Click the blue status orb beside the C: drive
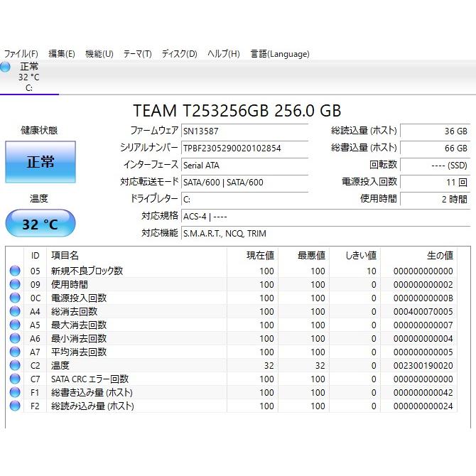476x476 pixels. (x=5, y=67)
